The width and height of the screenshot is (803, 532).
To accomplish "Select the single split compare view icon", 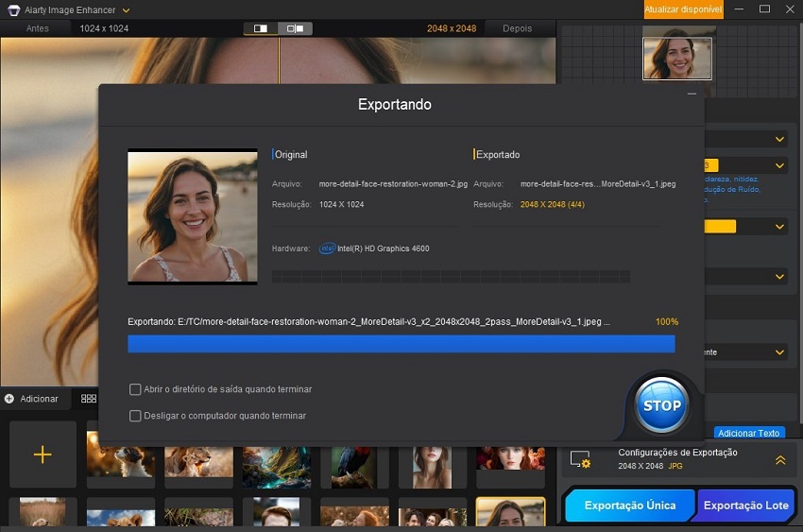I will (x=261, y=28).
